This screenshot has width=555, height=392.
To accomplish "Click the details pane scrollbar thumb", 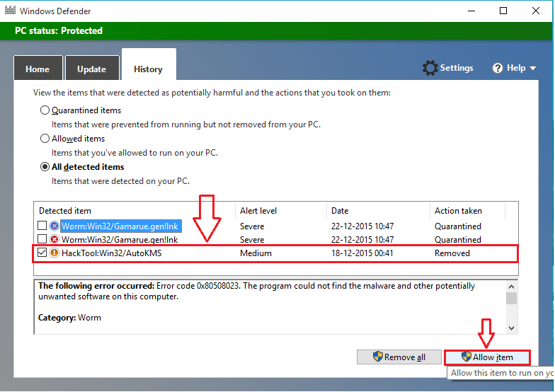I will click(511, 298).
